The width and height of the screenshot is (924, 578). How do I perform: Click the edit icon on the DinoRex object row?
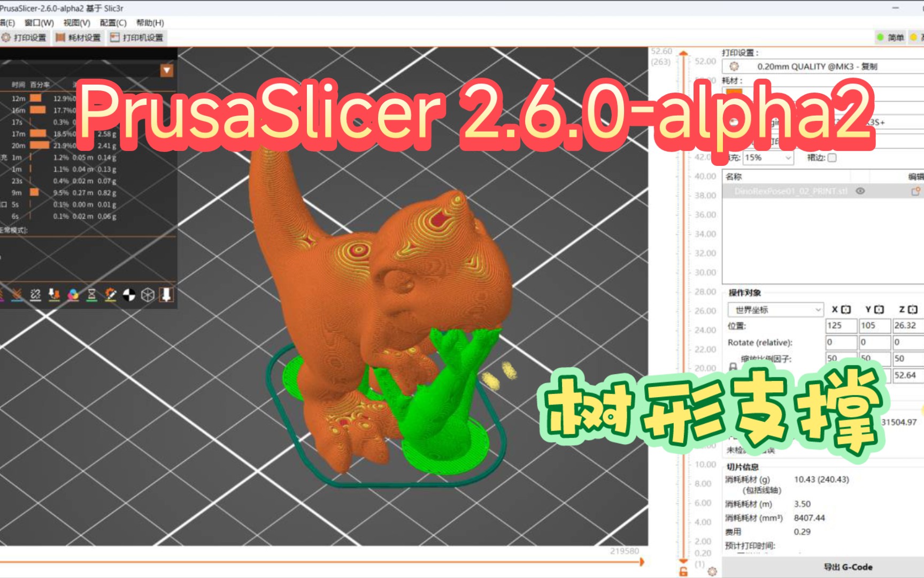coord(916,191)
